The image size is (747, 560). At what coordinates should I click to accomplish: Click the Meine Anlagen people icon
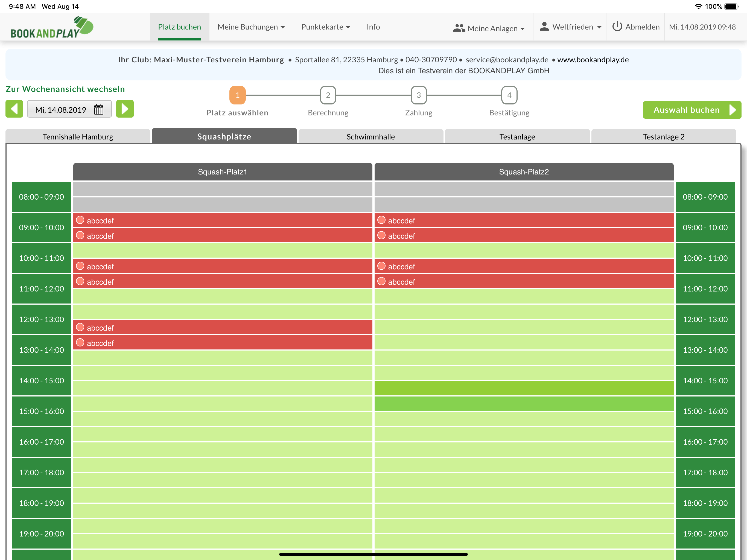pos(459,28)
